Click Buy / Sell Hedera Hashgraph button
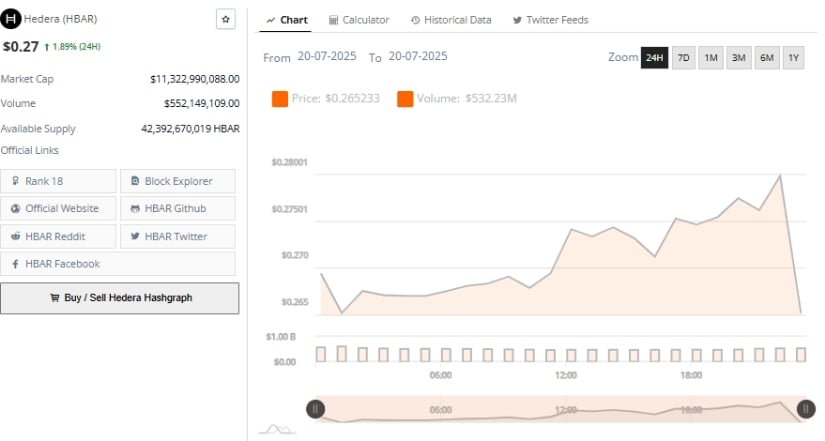 [x=119, y=298]
